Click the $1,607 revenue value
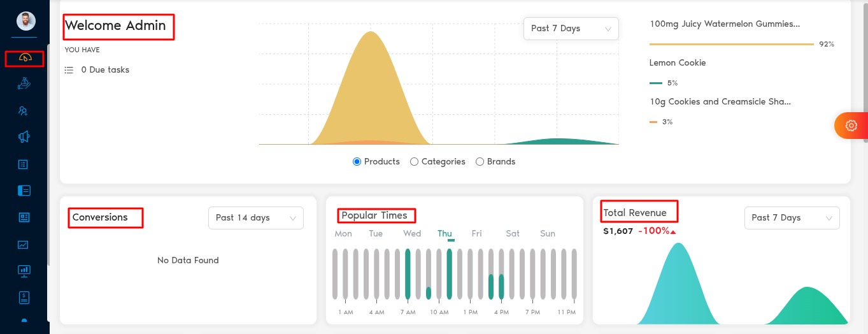This screenshot has width=868, height=334. point(618,231)
